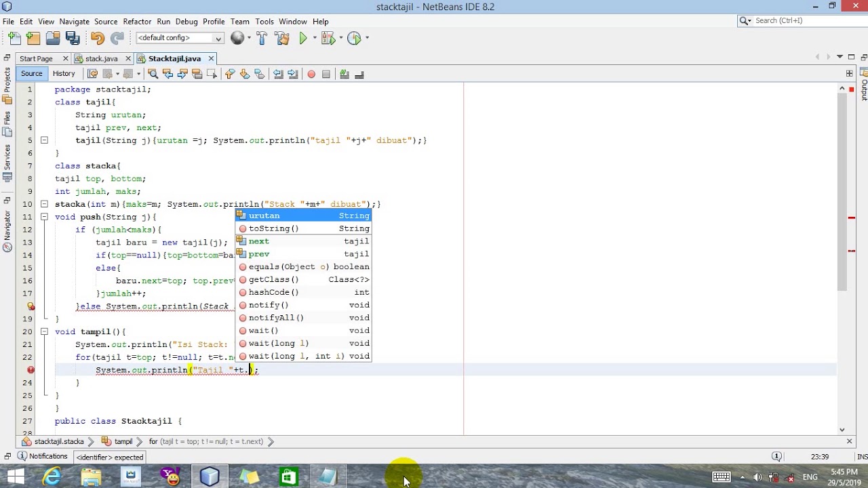The width and height of the screenshot is (868, 488).
Task: Click the New File toolbar icon
Action: (x=14, y=39)
